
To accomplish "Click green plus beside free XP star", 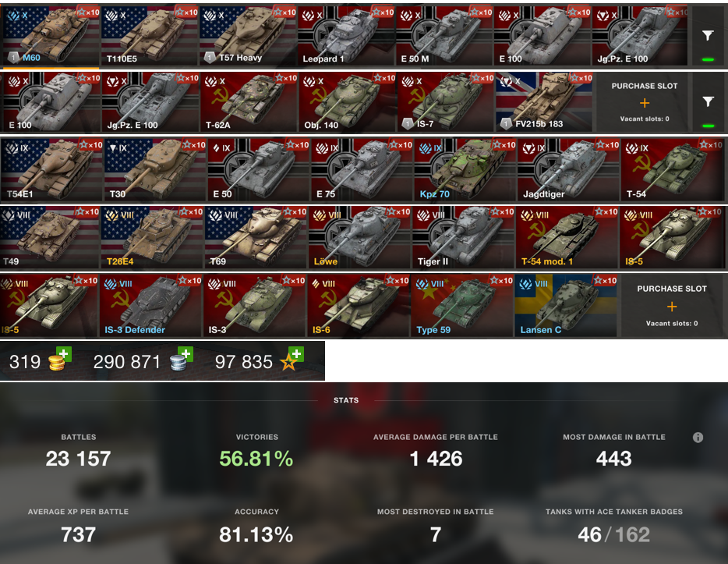I will click(295, 354).
